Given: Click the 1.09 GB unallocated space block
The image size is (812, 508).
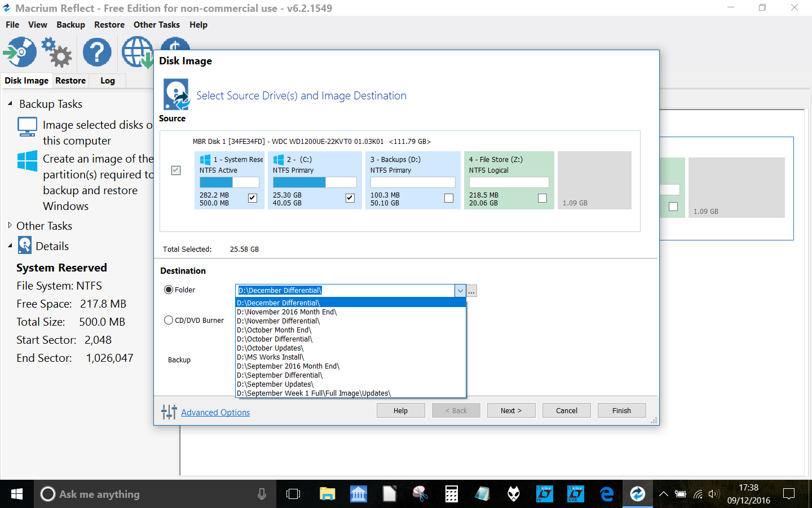Looking at the screenshot, I should point(594,180).
